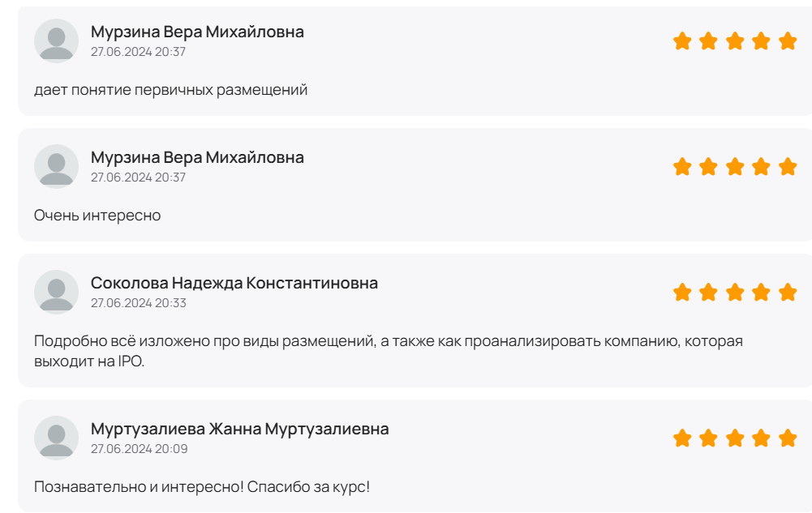Viewport: 812px width, 513px height.
Task: Click Муртузалиева Жанна Муртузалиевна's profile avatar
Action: point(56,438)
